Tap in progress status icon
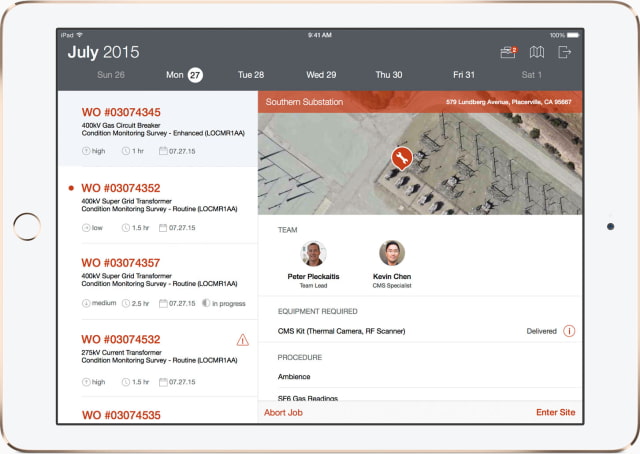The width and height of the screenshot is (640, 454). [206, 303]
